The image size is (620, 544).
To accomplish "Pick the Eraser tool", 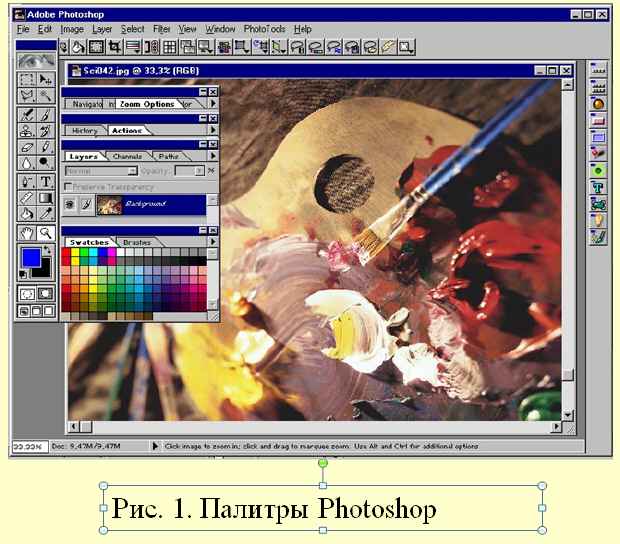I will coord(26,147).
